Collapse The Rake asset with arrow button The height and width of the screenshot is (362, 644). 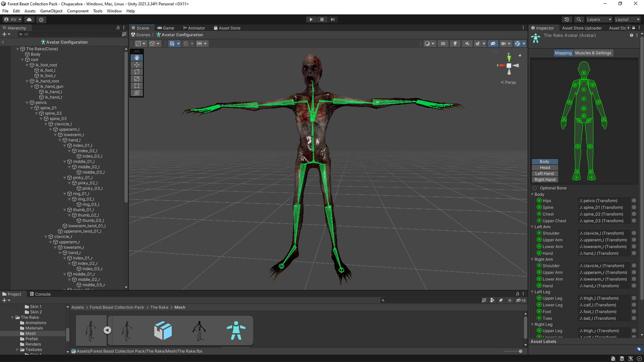[x=107, y=330]
